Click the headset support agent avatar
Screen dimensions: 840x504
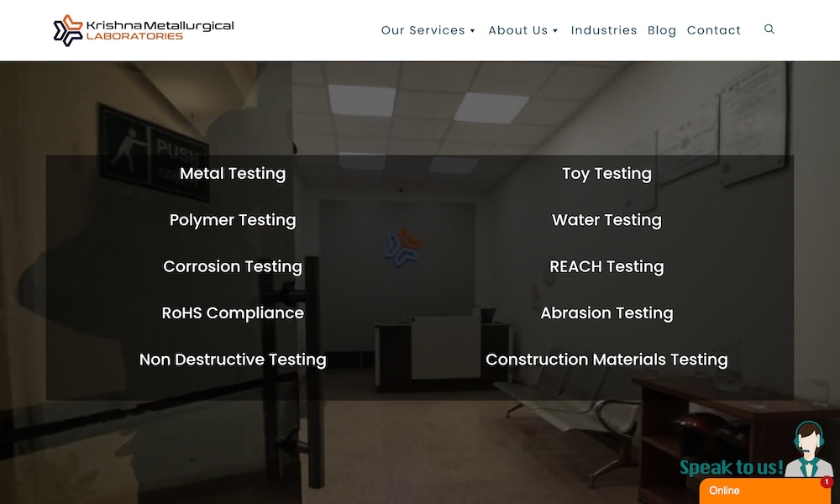(808, 449)
